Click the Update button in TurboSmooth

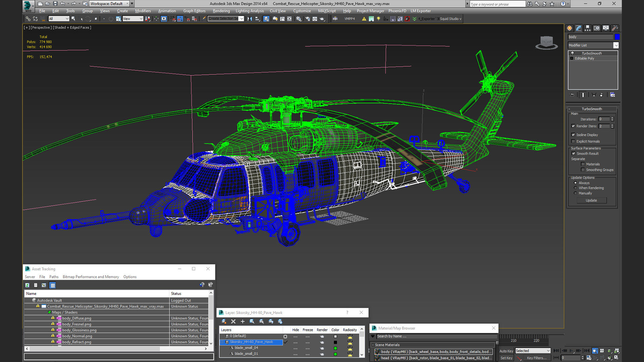coord(591,200)
